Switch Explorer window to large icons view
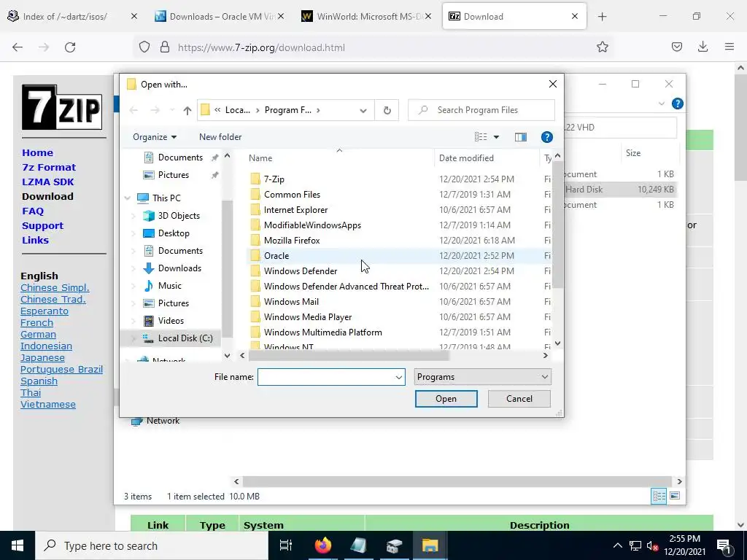This screenshot has width=747, height=560. pos(675,496)
